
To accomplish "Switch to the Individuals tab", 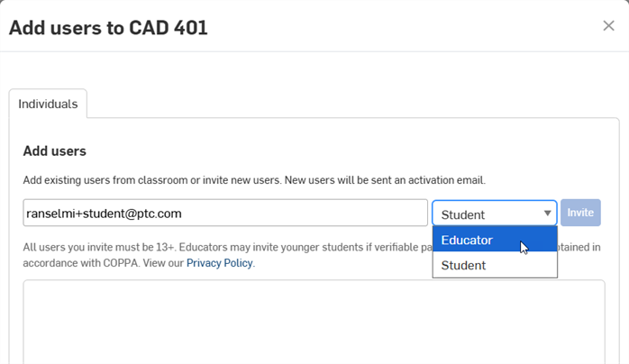I will pyautogui.click(x=48, y=104).
